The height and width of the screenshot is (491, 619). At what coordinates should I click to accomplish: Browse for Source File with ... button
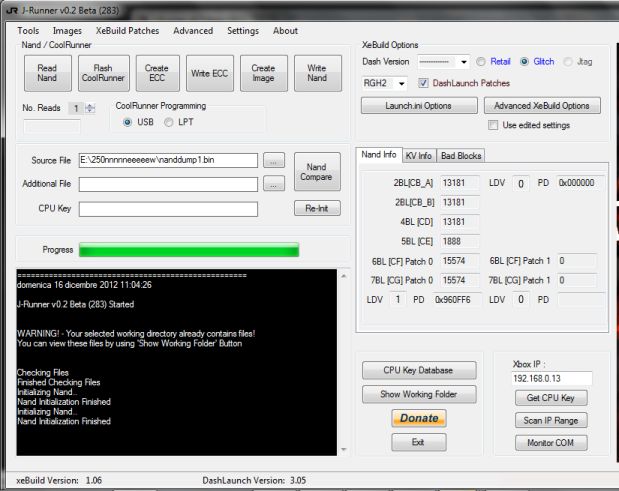pyautogui.click(x=274, y=161)
